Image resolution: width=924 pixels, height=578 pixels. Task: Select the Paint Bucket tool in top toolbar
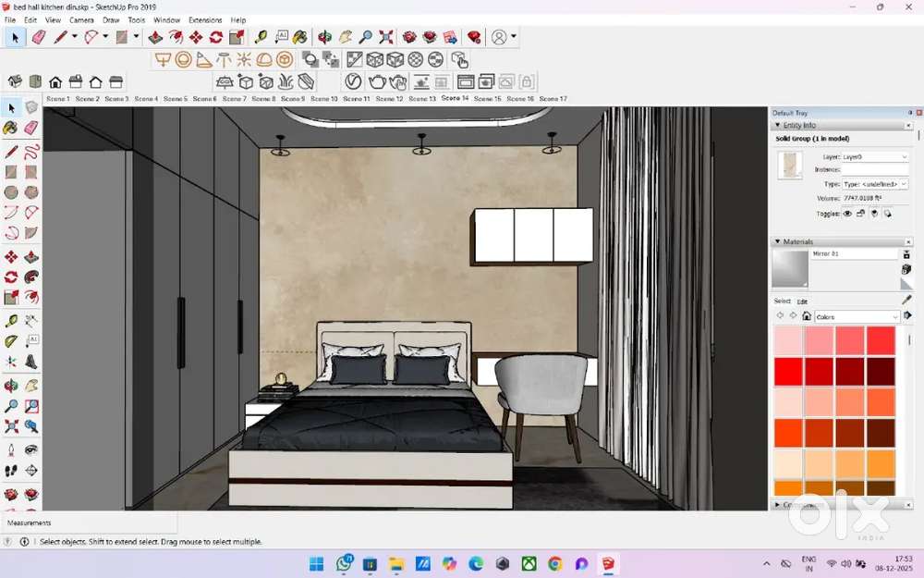300,37
